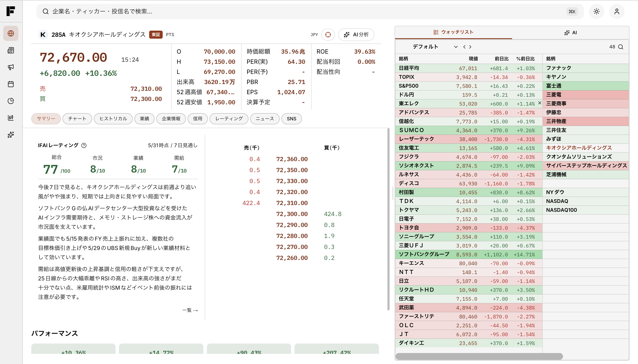Switch to PTS market
The width and height of the screenshot is (638, 364).
(170, 34)
